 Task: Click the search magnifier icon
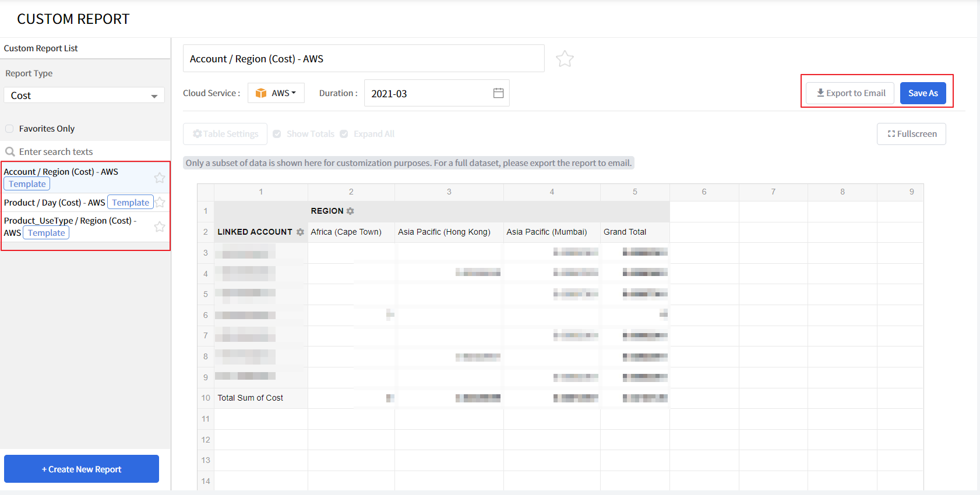10,152
